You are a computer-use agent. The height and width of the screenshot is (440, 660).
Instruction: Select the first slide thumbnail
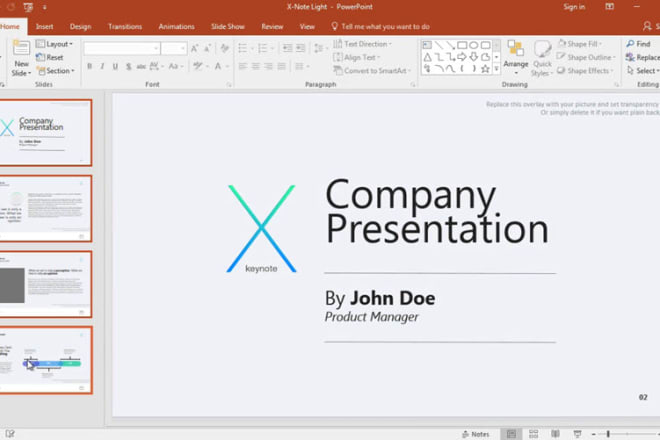pos(45,133)
